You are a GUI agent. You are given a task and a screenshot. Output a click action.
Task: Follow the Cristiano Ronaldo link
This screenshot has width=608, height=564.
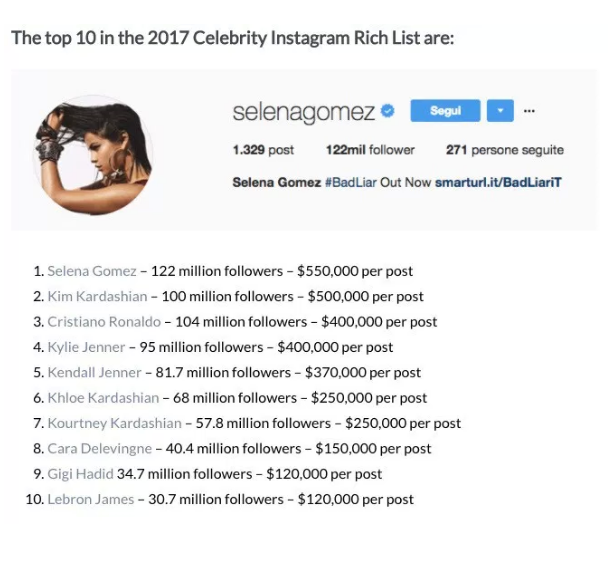[104, 322]
